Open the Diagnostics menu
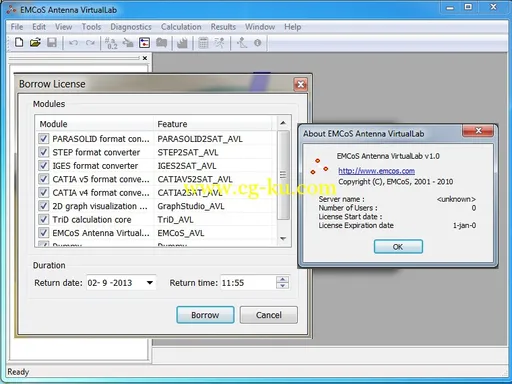 pos(131,27)
